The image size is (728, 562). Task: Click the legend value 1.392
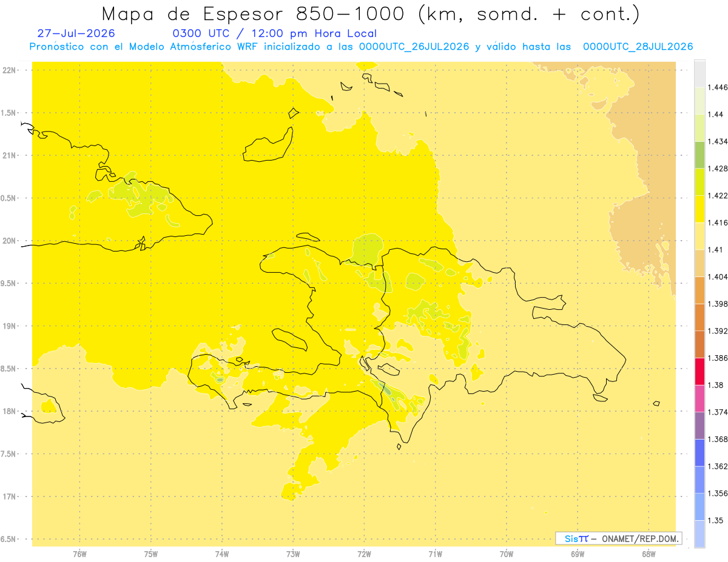(x=719, y=331)
